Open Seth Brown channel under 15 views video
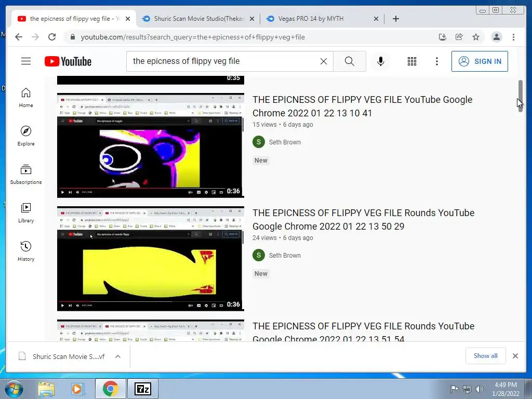The height and width of the screenshot is (399, 532). (x=285, y=142)
